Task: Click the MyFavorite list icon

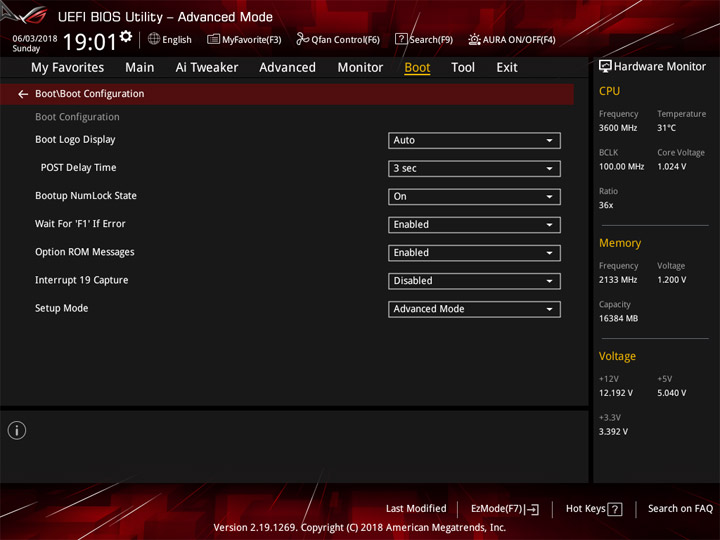Action: [213, 39]
